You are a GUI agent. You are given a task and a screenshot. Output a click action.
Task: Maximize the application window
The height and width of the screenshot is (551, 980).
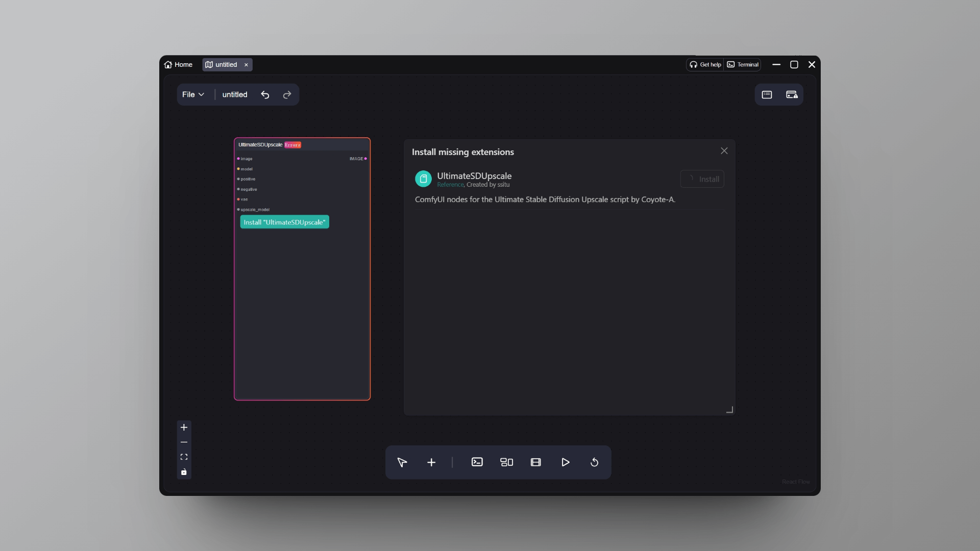point(794,65)
